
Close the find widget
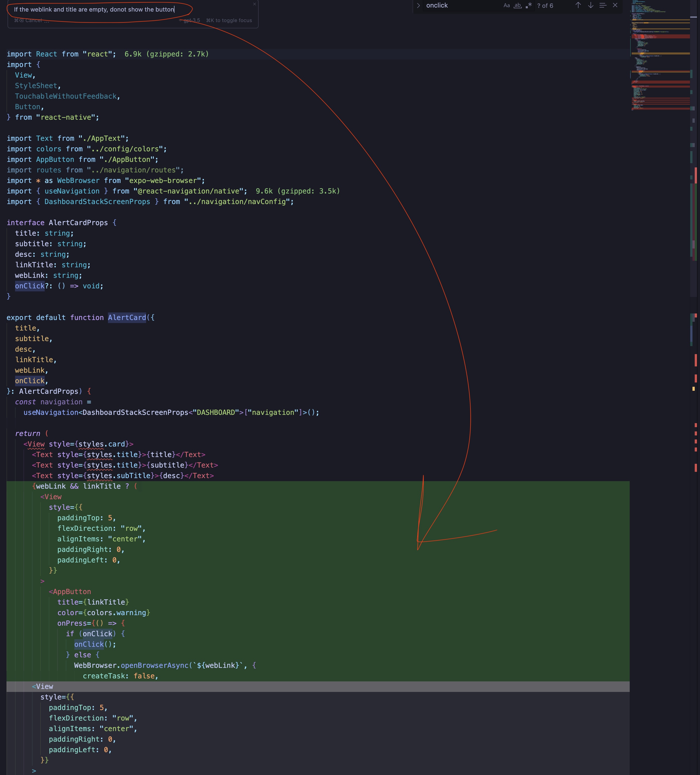[x=615, y=5]
